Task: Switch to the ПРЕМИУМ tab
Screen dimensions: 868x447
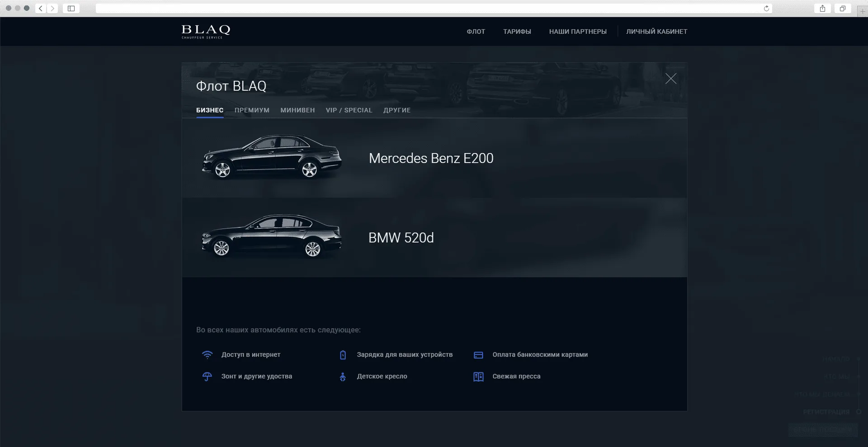Action: click(x=252, y=110)
